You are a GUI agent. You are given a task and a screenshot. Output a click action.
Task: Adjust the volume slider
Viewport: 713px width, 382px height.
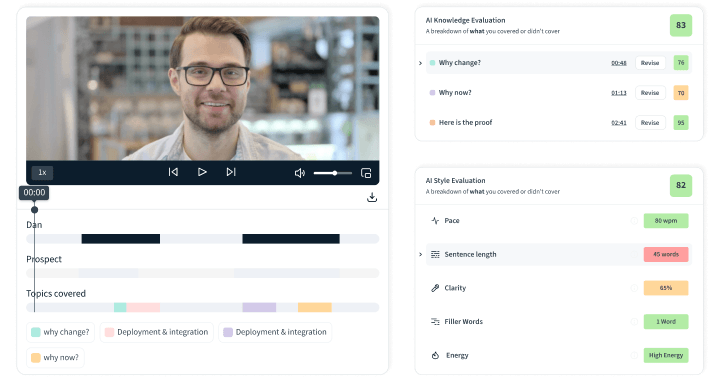332,173
